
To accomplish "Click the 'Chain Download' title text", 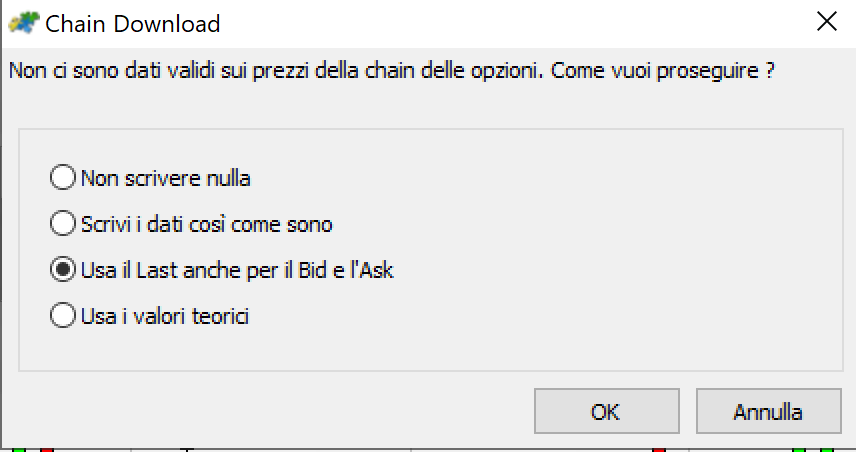I will click(x=133, y=24).
